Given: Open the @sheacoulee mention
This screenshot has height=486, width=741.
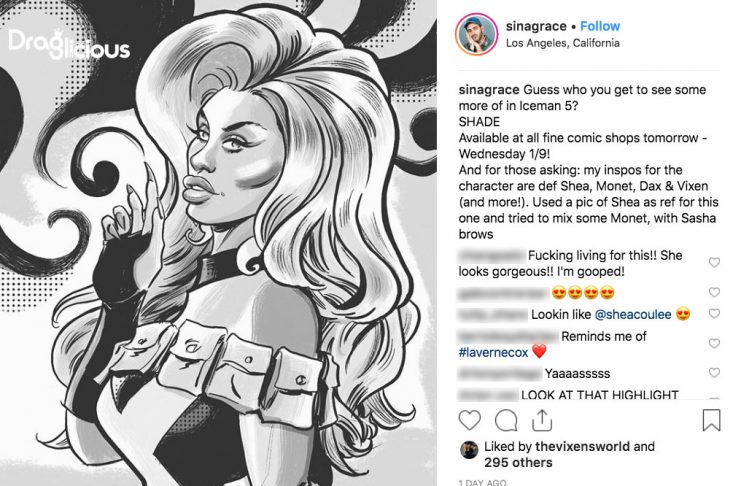Looking at the screenshot, I should [633, 314].
